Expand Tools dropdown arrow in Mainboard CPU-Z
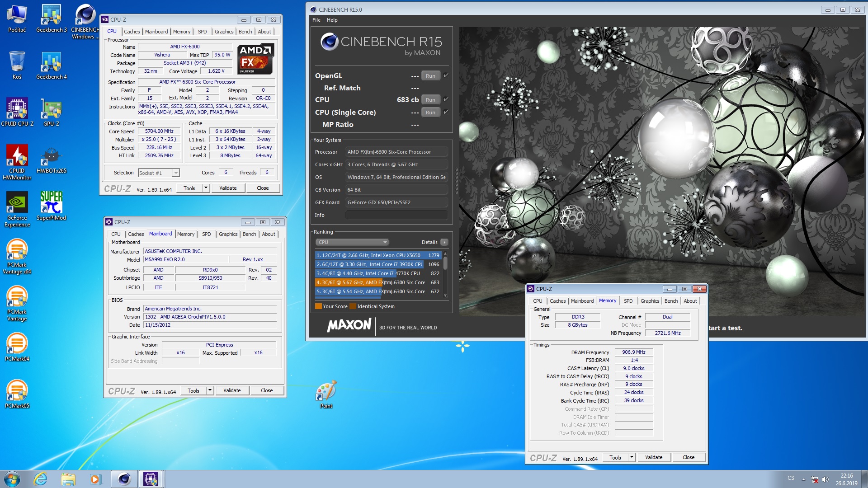Viewport: 868px width, 488px height. (210, 390)
